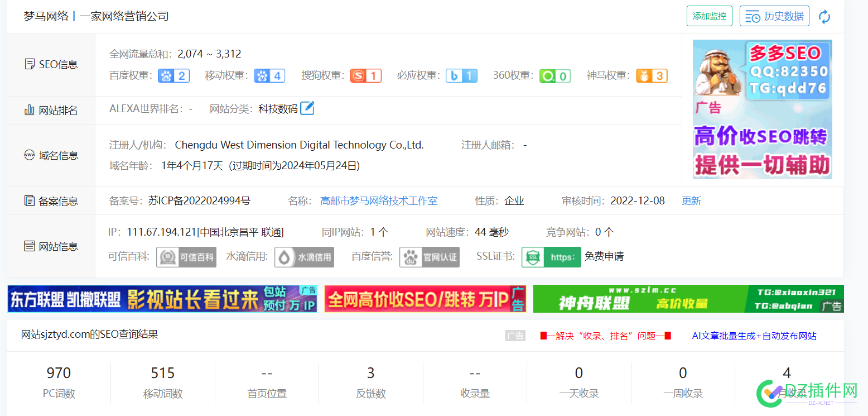
Task: Click 备案号 苏ICP备2022024994号
Action: pyautogui.click(x=199, y=200)
